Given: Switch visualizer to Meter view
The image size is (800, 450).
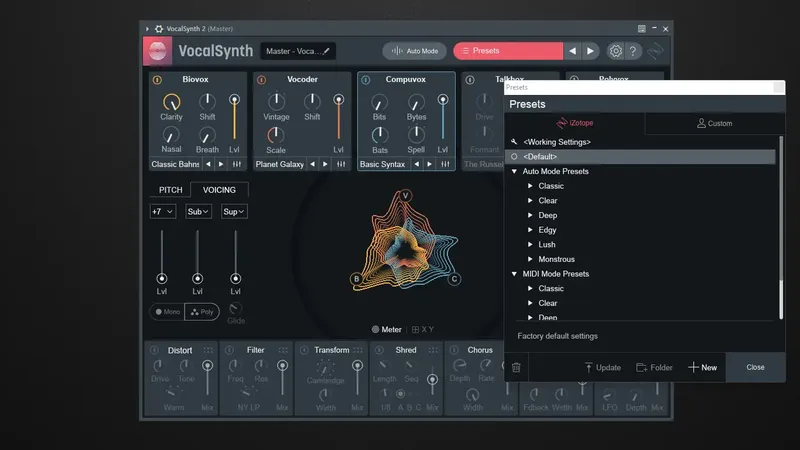Looking at the screenshot, I should 386,330.
